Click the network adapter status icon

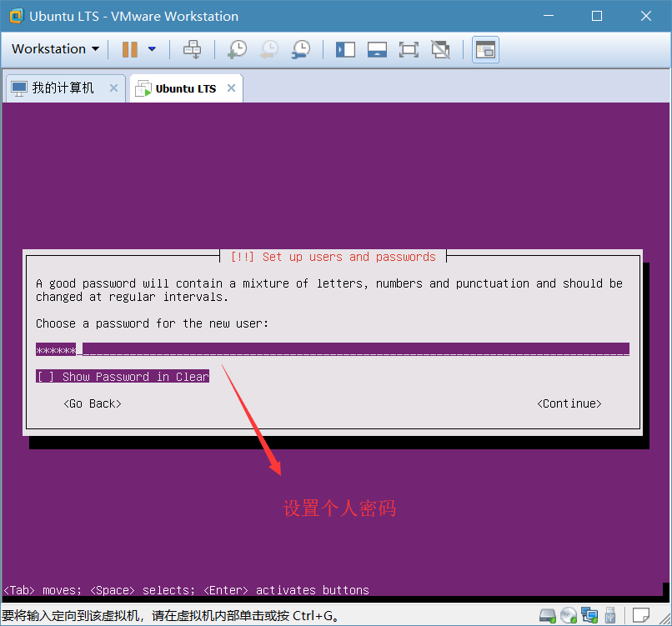coord(589,616)
